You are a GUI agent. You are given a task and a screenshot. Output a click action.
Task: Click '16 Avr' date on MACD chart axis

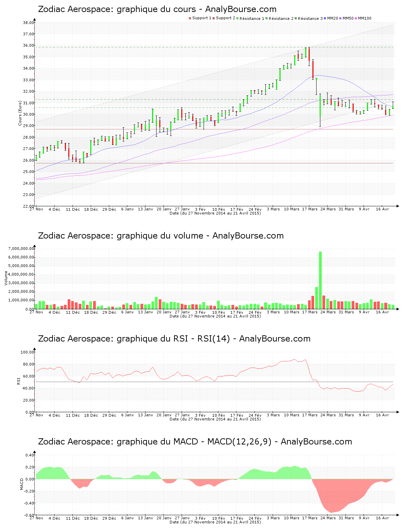[382, 518]
